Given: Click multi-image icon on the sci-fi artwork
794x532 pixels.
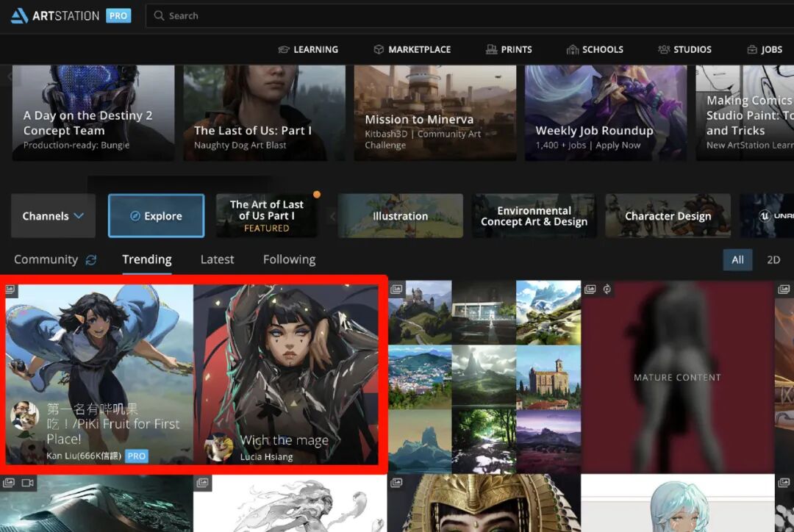Looking at the screenshot, I should (9, 483).
